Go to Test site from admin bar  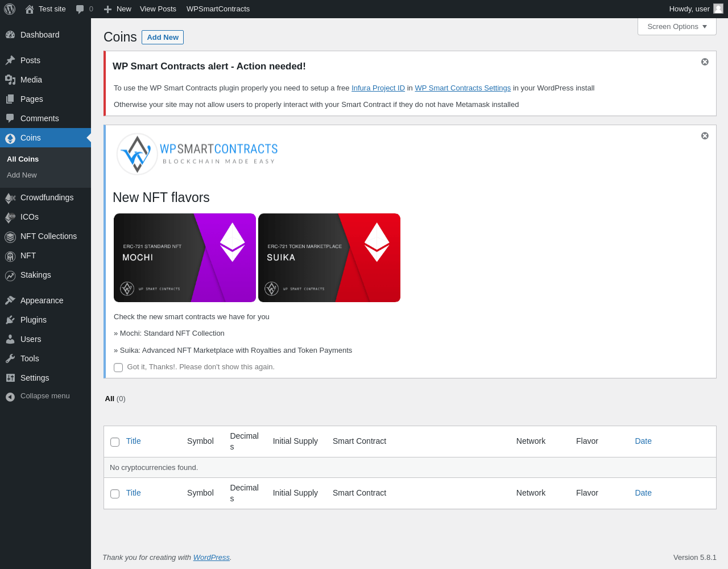[x=45, y=9]
